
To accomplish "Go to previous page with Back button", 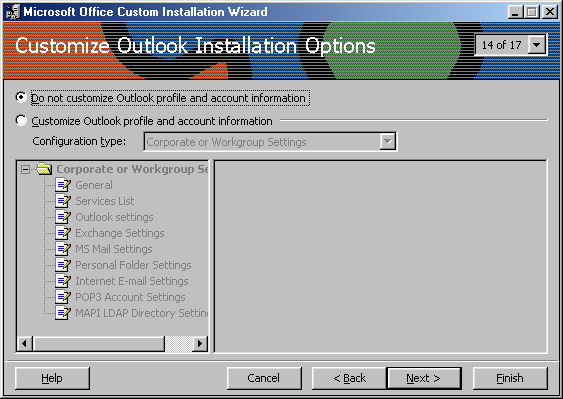I will click(349, 378).
